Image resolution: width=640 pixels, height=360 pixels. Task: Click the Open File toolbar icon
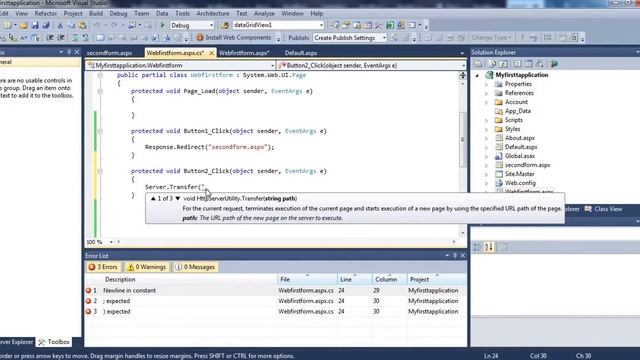24,25
